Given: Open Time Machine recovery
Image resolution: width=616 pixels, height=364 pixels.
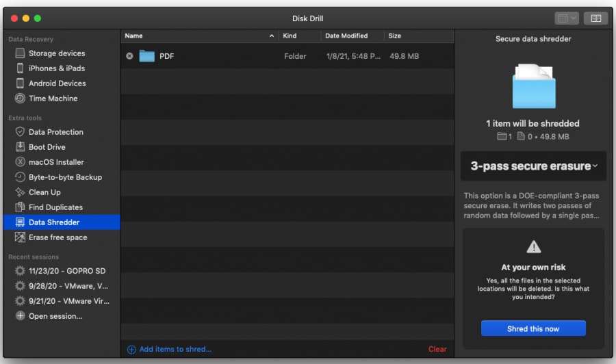Looking at the screenshot, I should click(53, 99).
